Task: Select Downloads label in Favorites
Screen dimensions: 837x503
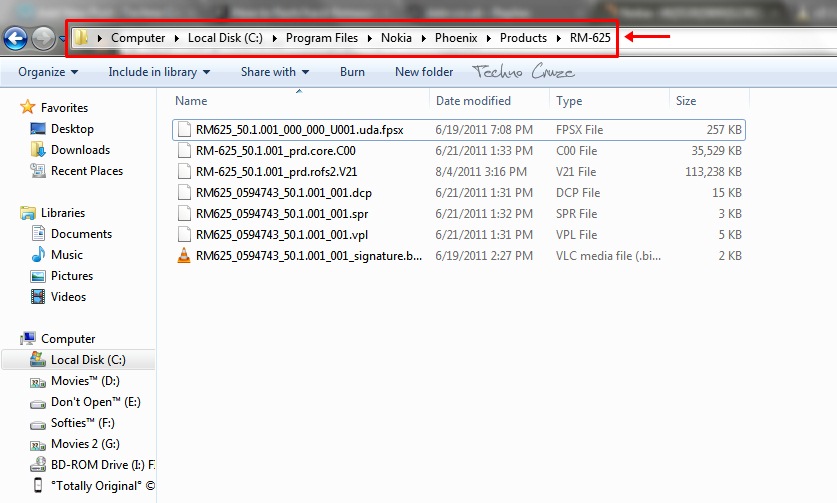Action: pyautogui.click(x=81, y=150)
